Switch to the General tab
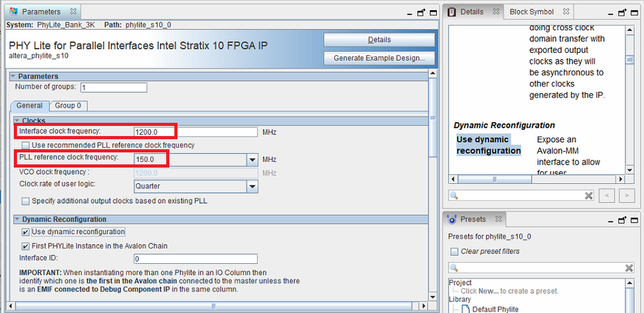644x313 pixels. coord(30,106)
